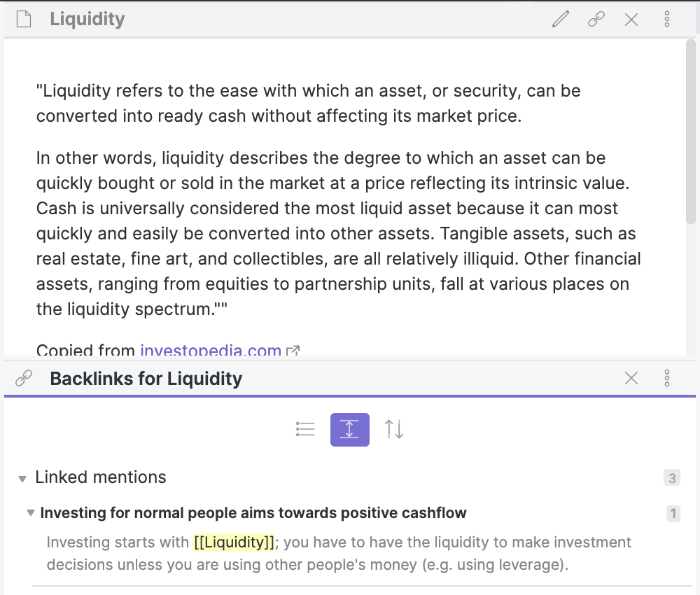Click the edit pencil icon for Liquidity note
The width and height of the screenshot is (700, 595).
(561, 19)
